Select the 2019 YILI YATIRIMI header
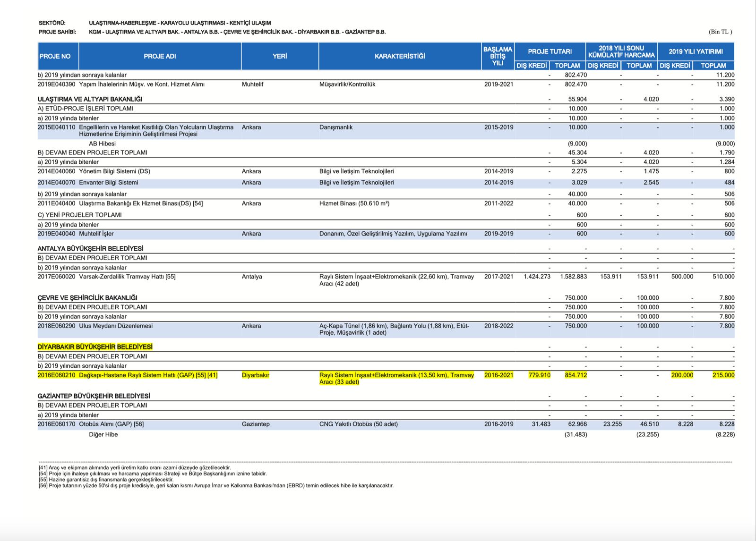The image size is (756, 541). pyautogui.click(x=696, y=51)
